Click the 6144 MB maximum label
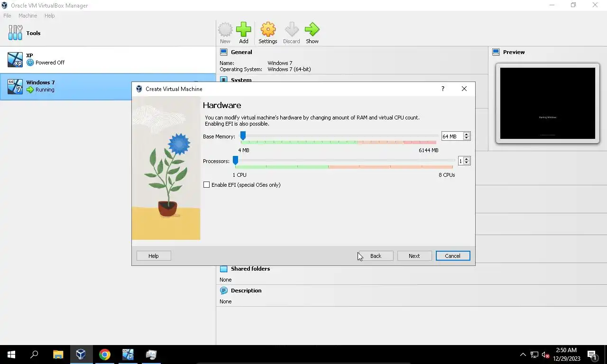 [x=428, y=150]
